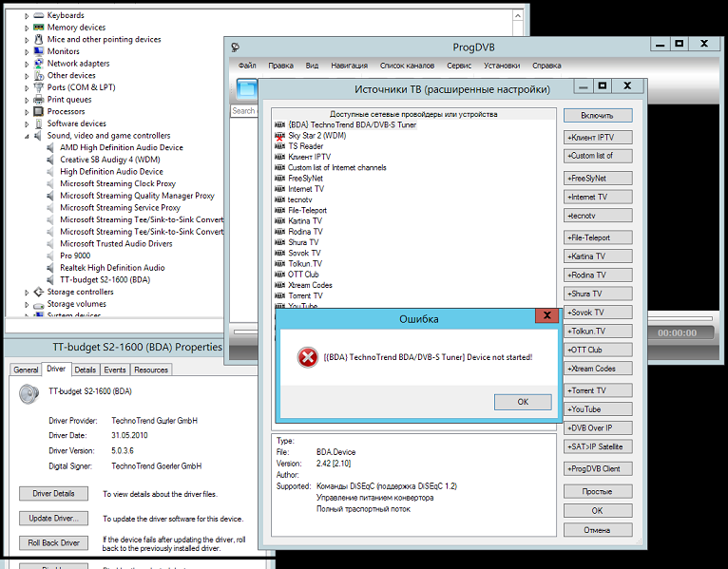Open the Установки menu in ProgDVB
Image resolution: width=728 pixels, height=569 pixels.
click(x=501, y=66)
